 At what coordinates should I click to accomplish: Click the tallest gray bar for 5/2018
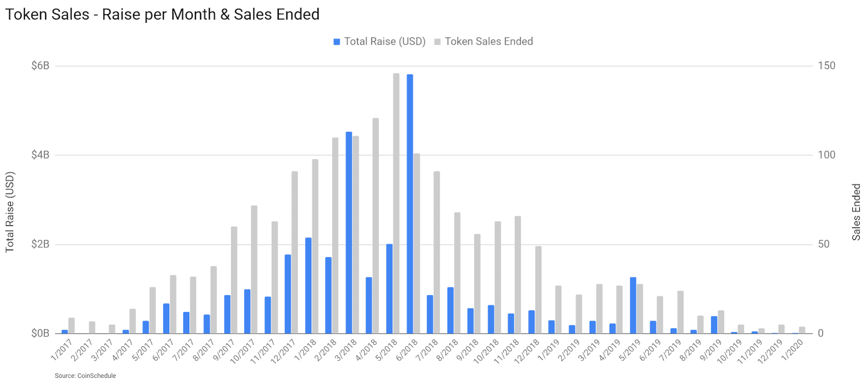point(396,203)
